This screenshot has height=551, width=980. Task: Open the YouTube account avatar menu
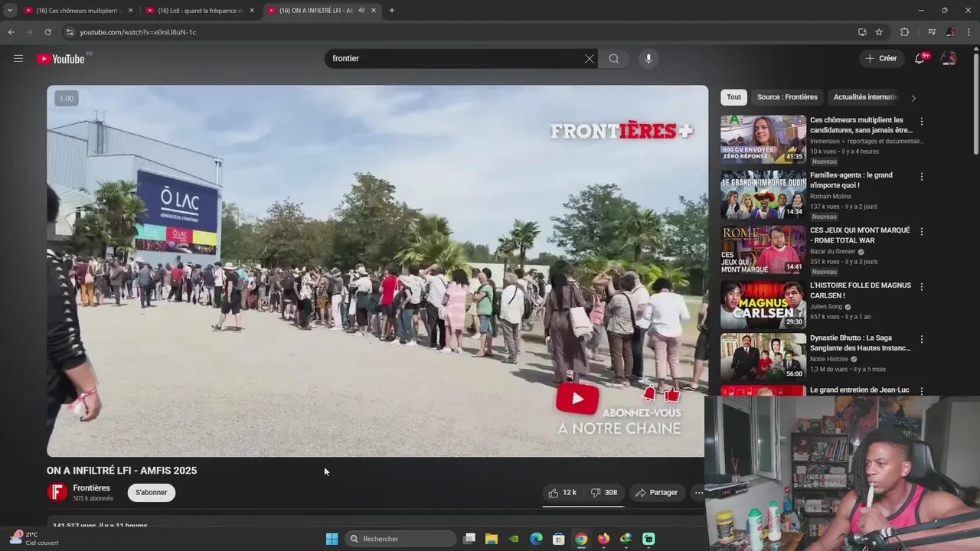tap(949, 58)
